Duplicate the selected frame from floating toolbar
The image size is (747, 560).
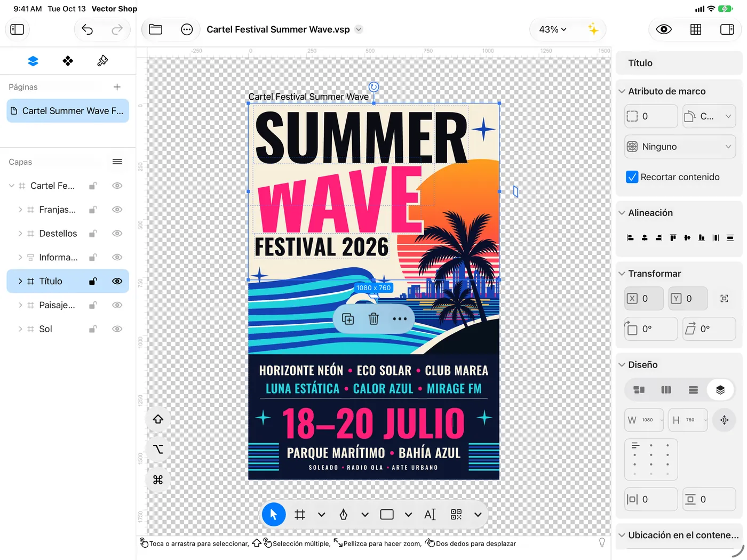[x=348, y=319]
